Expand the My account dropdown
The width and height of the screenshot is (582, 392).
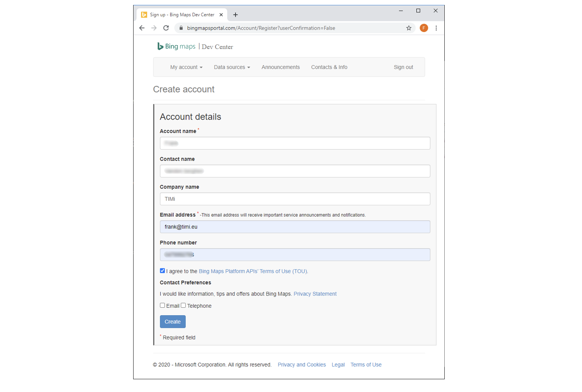pos(186,67)
